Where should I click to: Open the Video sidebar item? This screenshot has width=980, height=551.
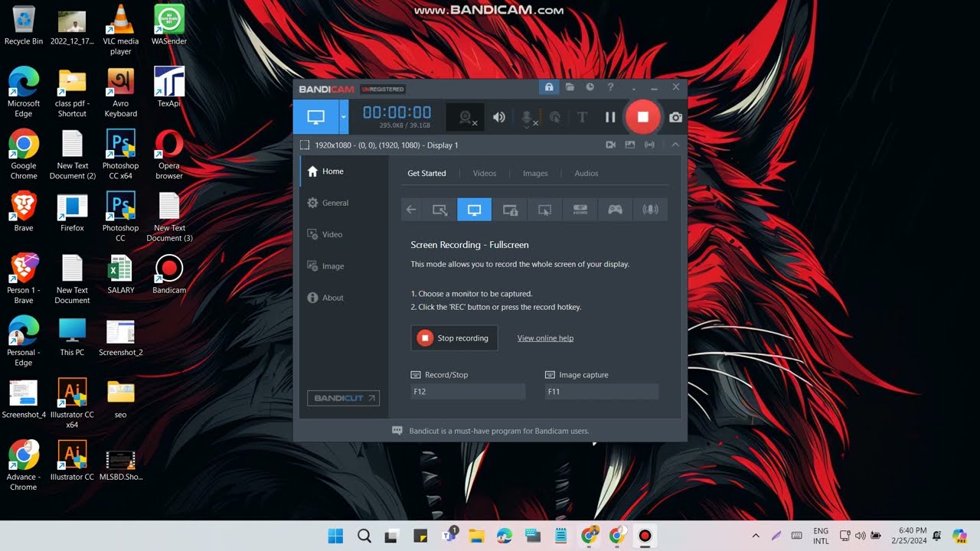344,234
